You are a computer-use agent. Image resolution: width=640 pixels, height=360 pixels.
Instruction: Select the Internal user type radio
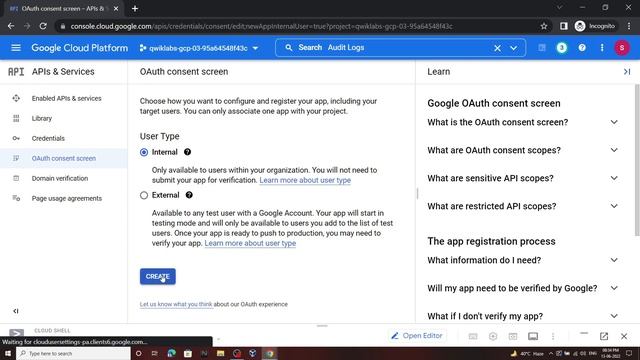144,152
